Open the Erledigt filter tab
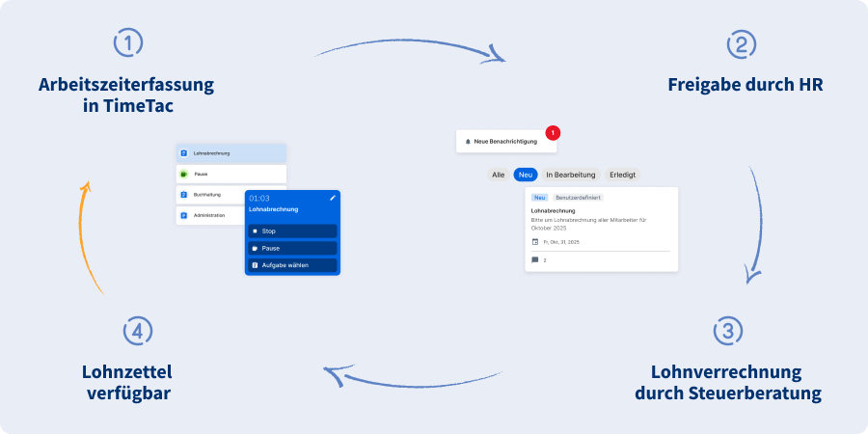868x434 pixels. click(622, 175)
